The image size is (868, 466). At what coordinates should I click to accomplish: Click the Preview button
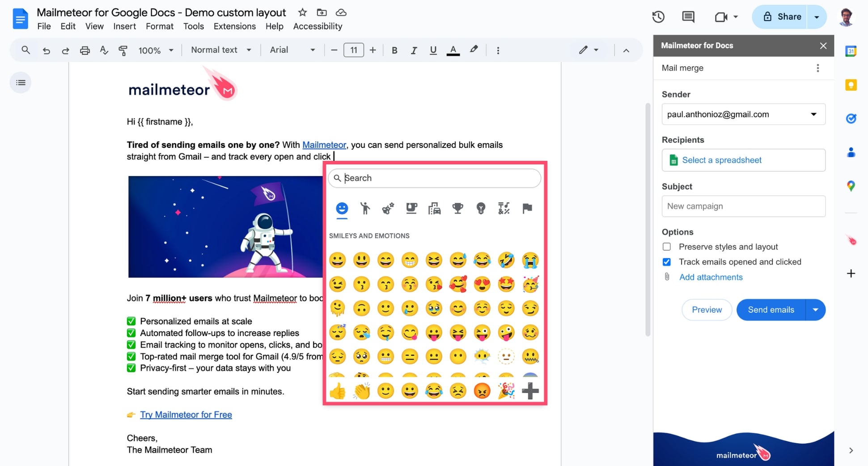pos(707,310)
